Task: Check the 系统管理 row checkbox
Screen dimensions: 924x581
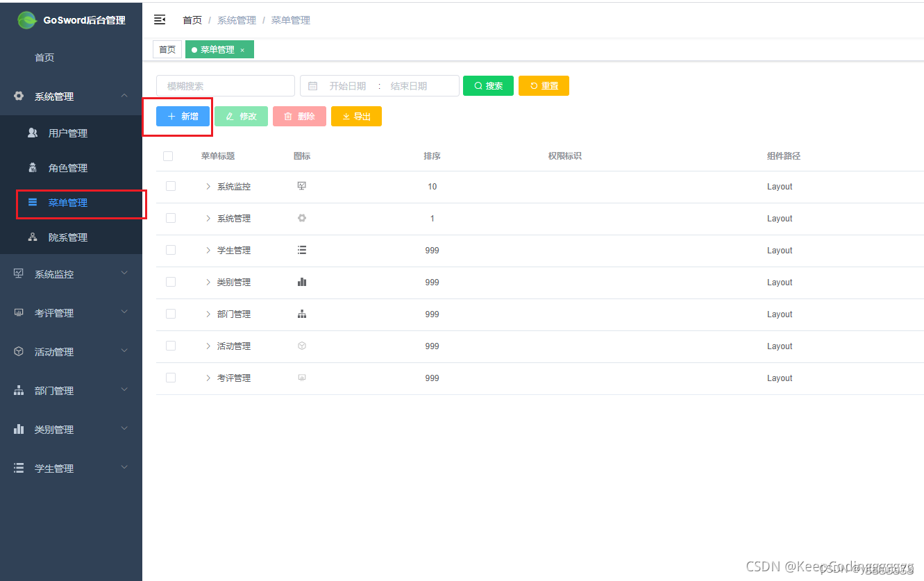Action: click(x=171, y=218)
